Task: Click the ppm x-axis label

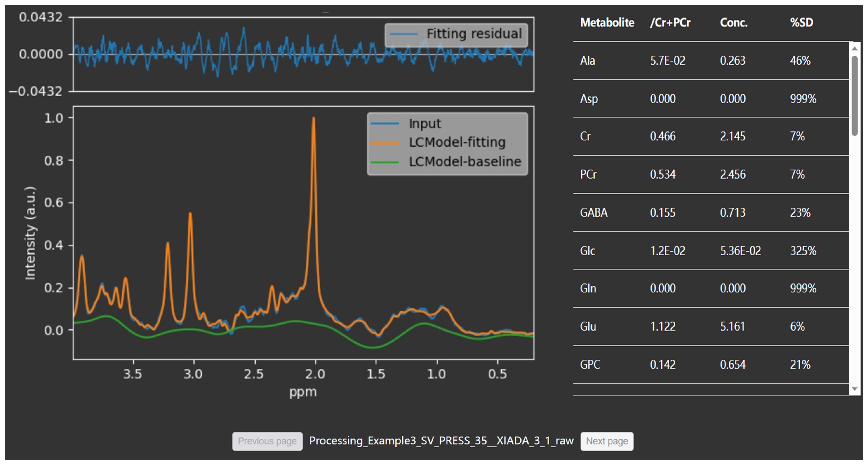Action: coord(303,392)
